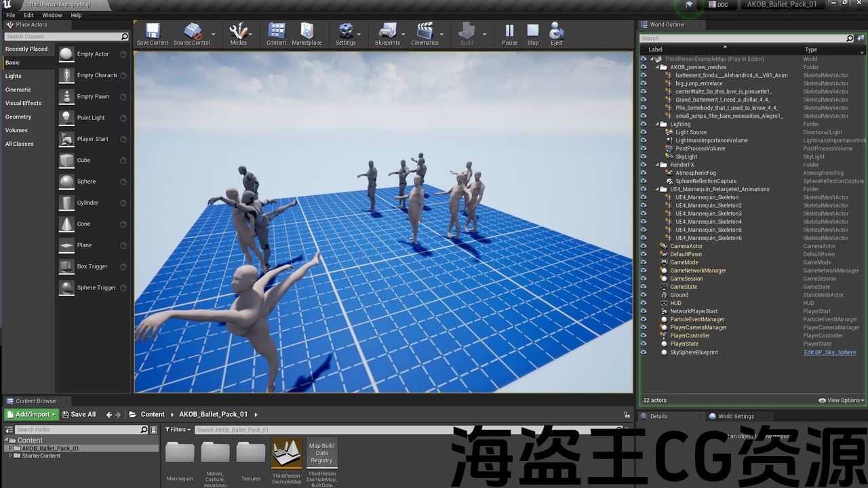Viewport: 868px width, 488px height.
Task: Toggle visibility of the Light Source actor
Action: click(x=644, y=132)
